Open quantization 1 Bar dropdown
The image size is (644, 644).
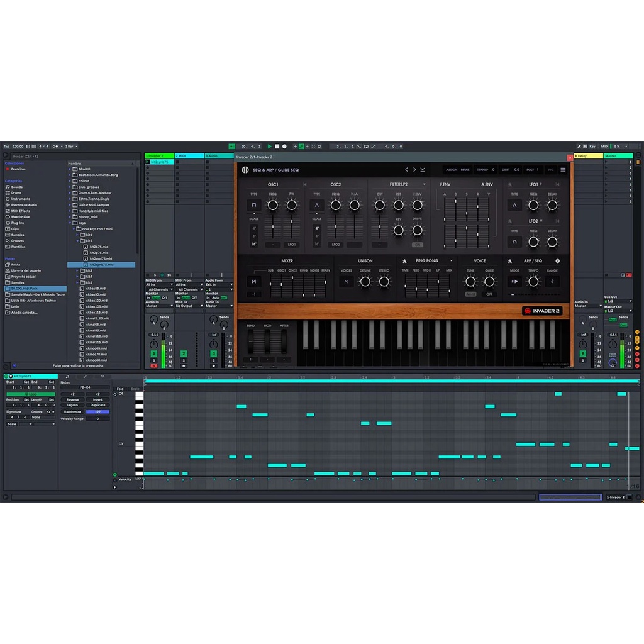coord(71,146)
